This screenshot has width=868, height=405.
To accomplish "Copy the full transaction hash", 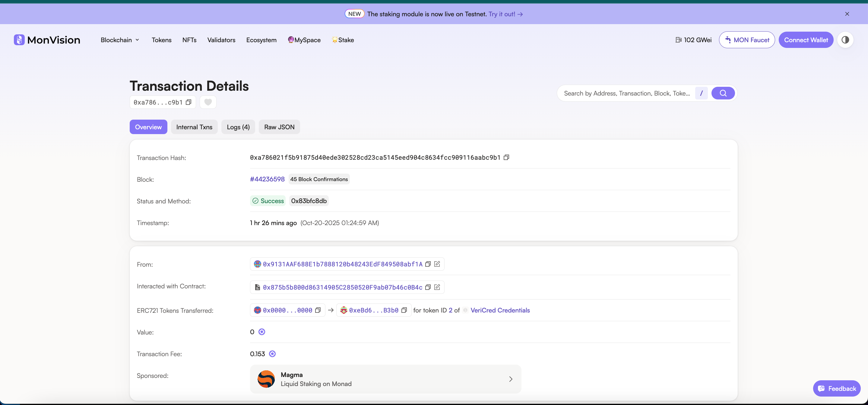I will pos(506,158).
